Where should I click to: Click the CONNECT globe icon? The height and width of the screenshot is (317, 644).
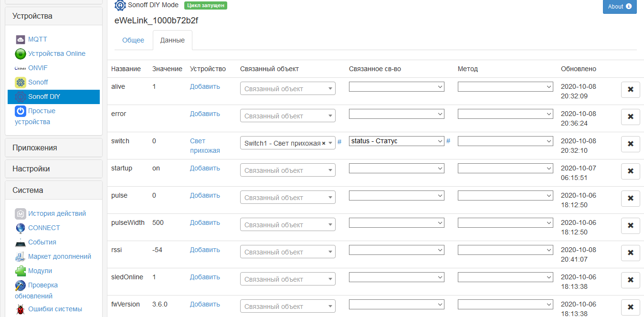20,228
